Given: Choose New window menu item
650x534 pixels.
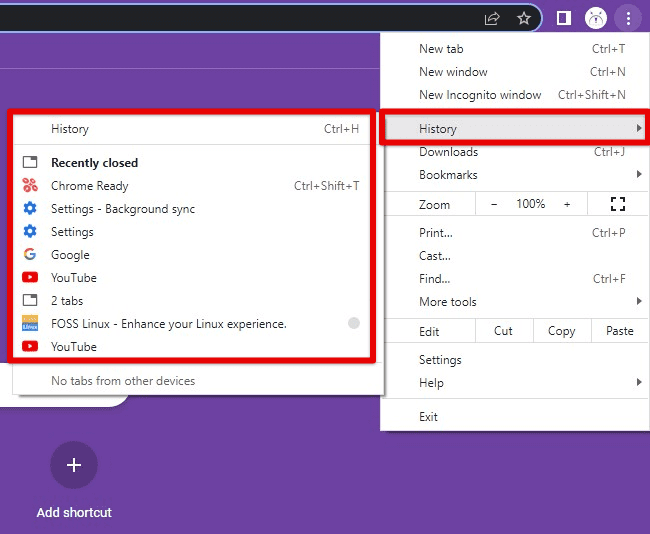Looking at the screenshot, I should (x=515, y=72).
